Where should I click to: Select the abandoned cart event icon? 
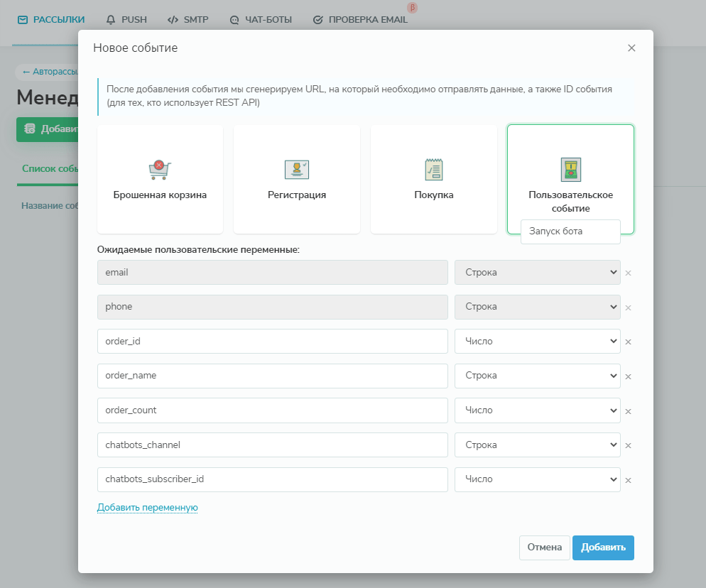point(160,169)
